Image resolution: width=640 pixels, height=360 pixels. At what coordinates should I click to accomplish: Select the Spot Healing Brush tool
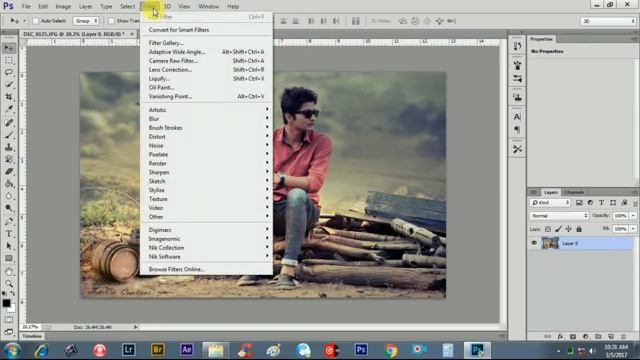click(x=9, y=122)
